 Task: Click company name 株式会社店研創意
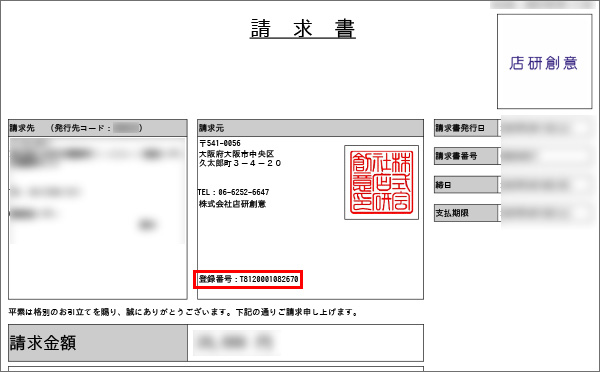[x=232, y=204]
